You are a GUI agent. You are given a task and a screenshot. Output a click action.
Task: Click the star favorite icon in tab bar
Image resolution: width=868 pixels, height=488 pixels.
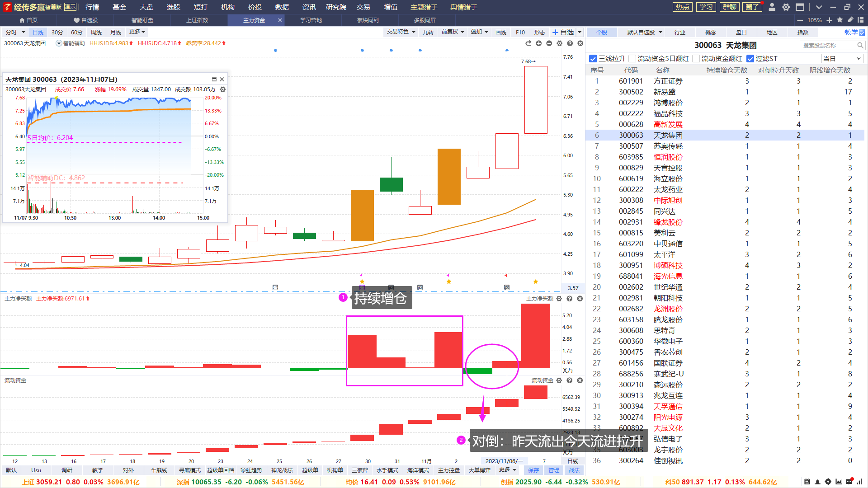[x=840, y=20]
